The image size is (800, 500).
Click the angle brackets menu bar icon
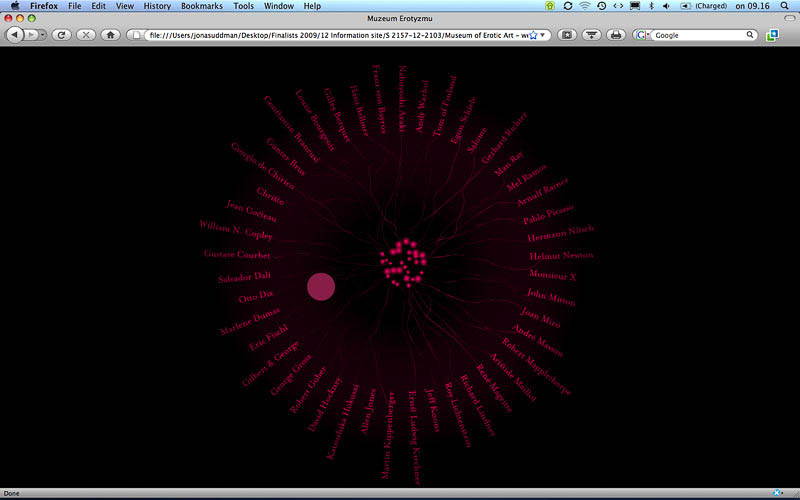click(618, 6)
